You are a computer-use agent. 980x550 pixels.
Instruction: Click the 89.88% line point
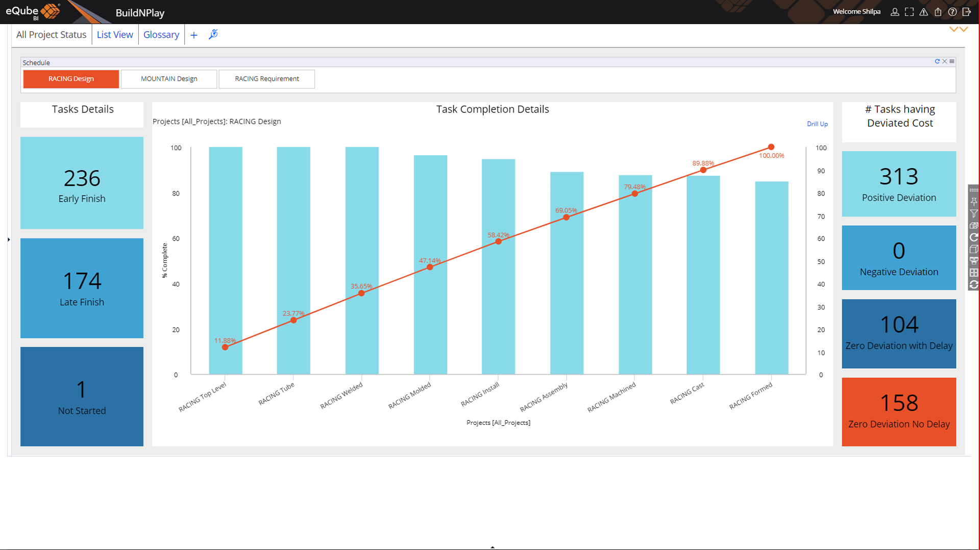coord(703,170)
